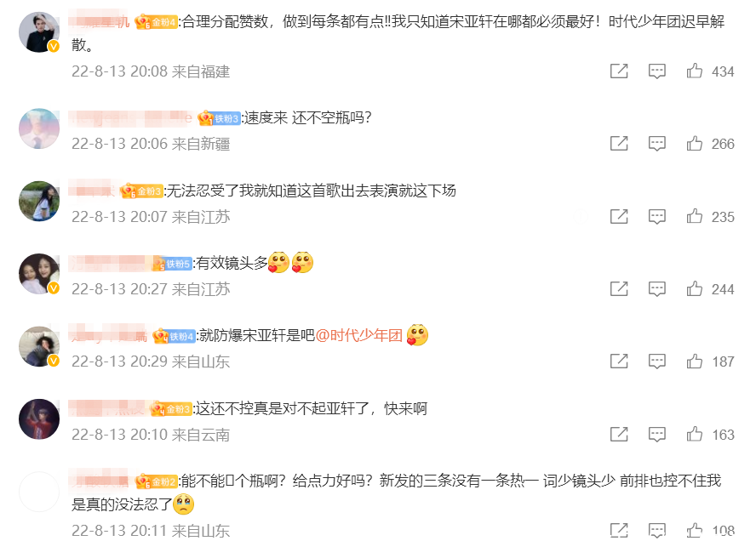Image resolution: width=756 pixels, height=558 pixels.
Task: Reply to the 能不能口个瓶 comment
Action: 656,531
